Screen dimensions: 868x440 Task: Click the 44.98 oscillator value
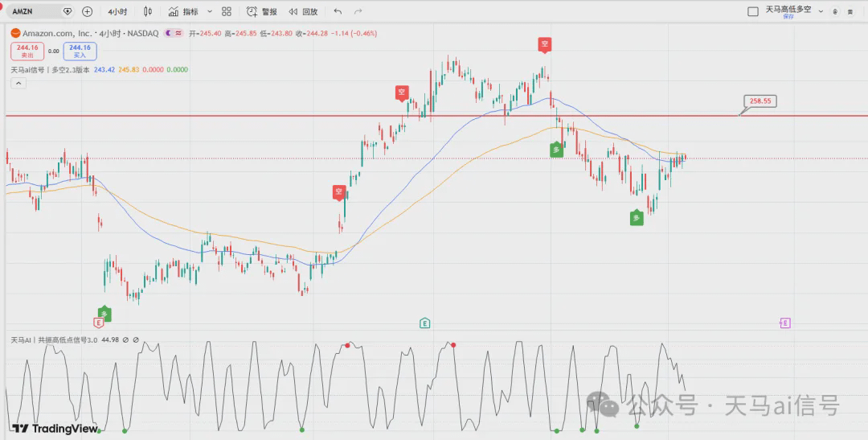(109, 339)
